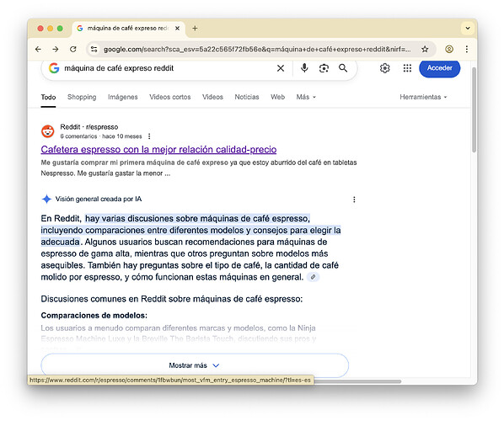Open Google apps grid icon
This screenshot has height=421, width=504.
click(407, 68)
